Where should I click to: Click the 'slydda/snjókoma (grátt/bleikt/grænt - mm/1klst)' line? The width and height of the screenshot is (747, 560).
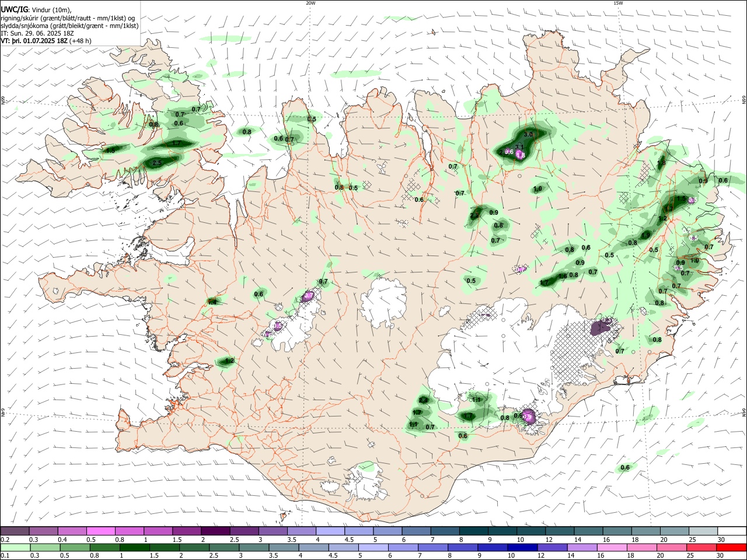tap(69, 25)
